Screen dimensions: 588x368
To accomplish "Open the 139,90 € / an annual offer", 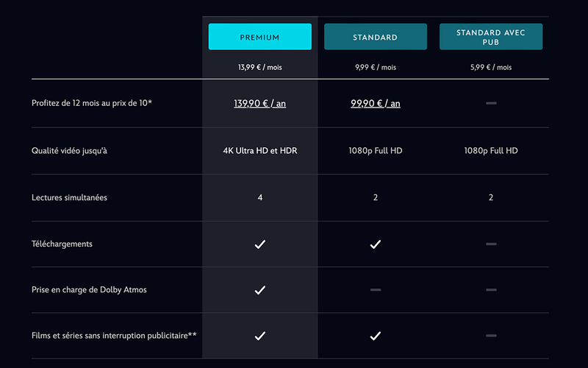I will [x=259, y=104].
